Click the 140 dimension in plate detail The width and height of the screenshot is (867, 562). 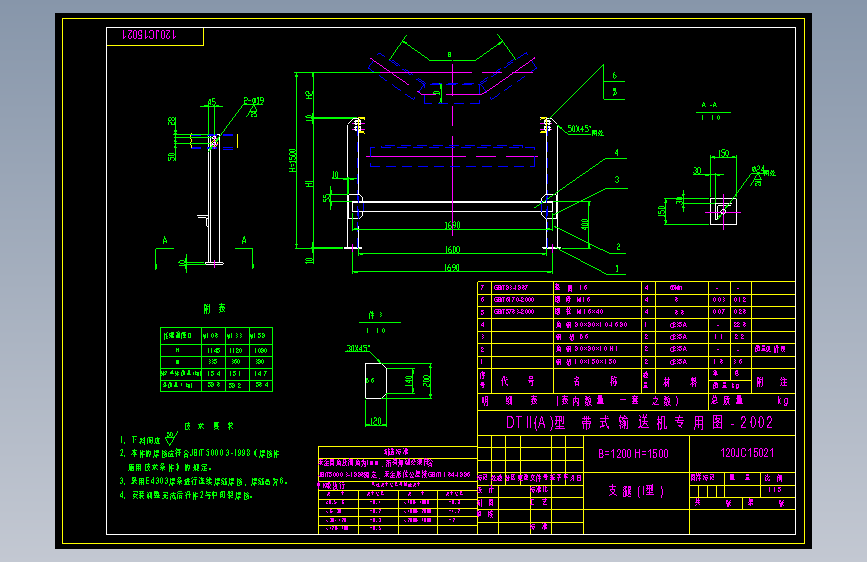[x=409, y=381]
